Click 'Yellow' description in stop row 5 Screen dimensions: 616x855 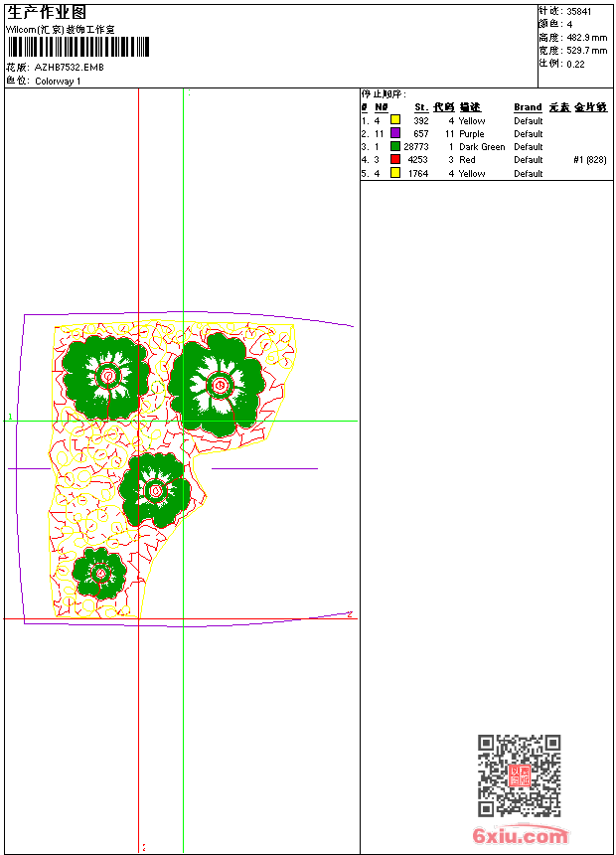pos(472,174)
